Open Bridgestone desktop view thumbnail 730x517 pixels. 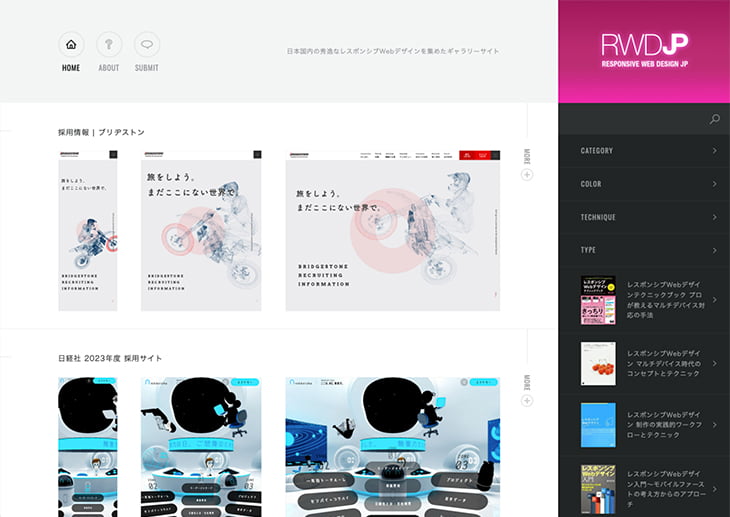(392, 231)
